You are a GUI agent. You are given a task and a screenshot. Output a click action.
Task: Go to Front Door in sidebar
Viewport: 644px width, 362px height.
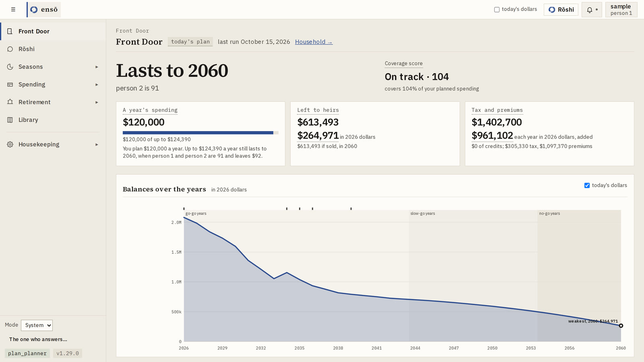coord(53,31)
